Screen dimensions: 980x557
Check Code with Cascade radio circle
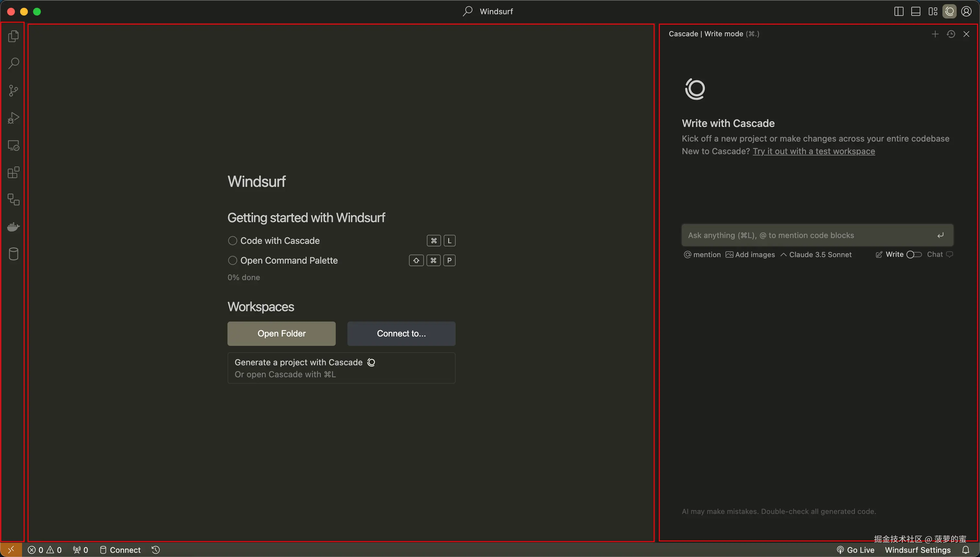232,241
